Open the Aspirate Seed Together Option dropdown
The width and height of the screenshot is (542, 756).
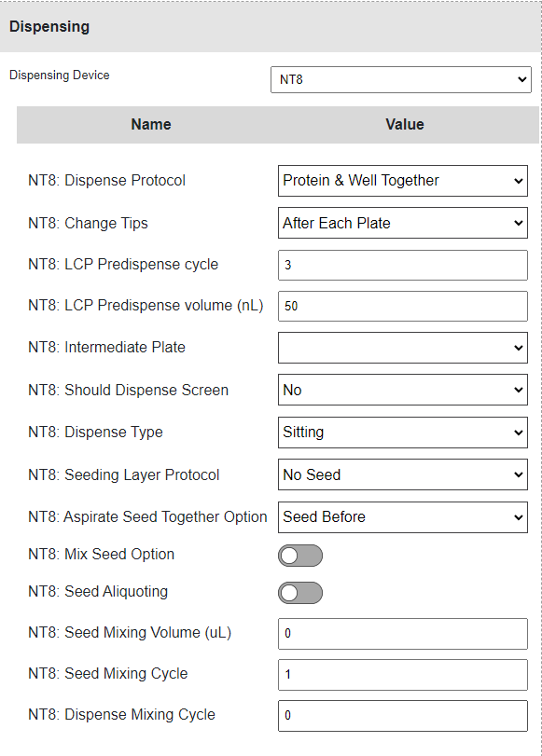coord(402,517)
